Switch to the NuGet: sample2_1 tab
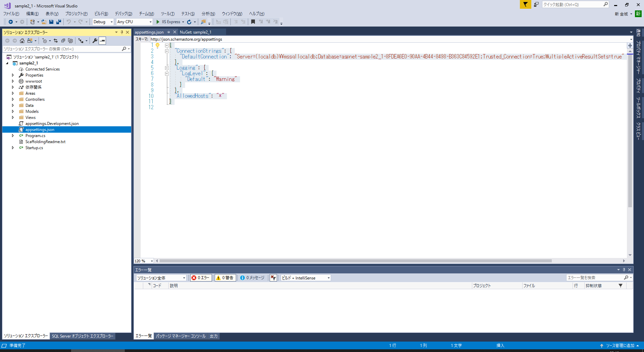 [x=196, y=32]
